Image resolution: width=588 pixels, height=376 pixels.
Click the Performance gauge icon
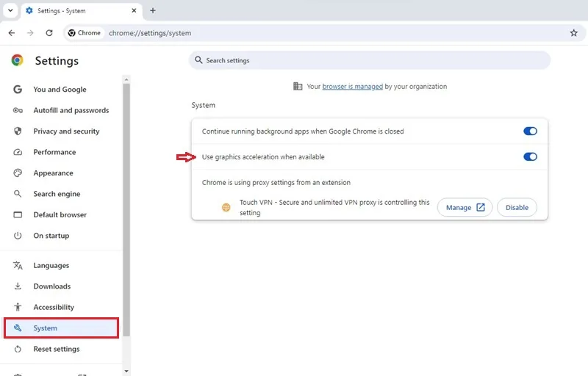click(18, 152)
